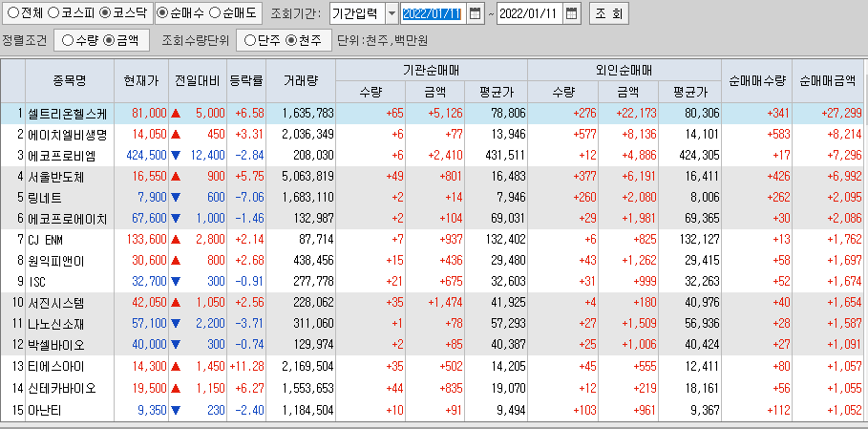Image resolution: width=868 pixels, height=429 pixels.
Task: Click change rate -7.06
Action: 250,198
